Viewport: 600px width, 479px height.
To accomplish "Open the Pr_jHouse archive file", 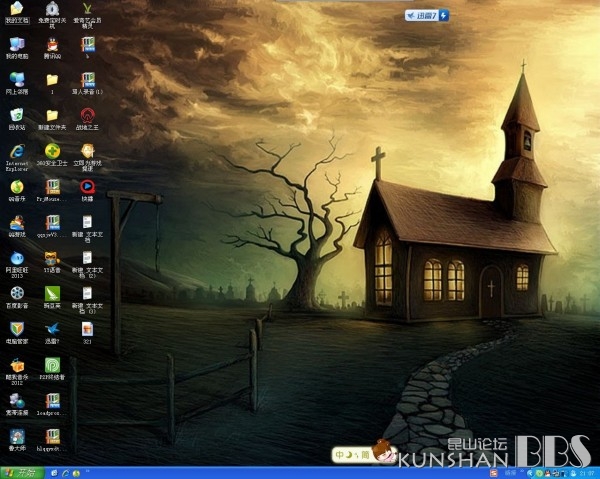I will coord(52,191).
